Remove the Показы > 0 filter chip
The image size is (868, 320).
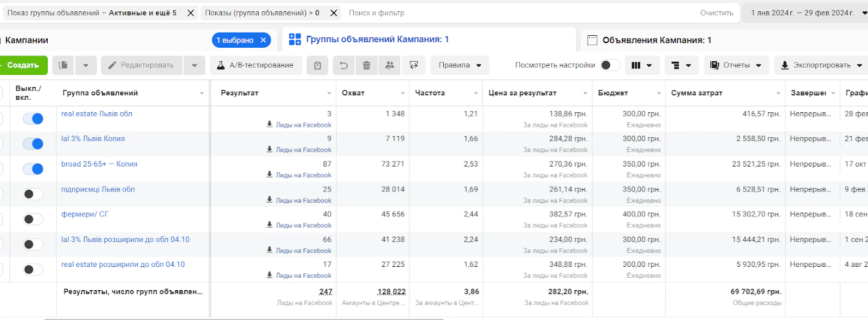[x=334, y=13]
